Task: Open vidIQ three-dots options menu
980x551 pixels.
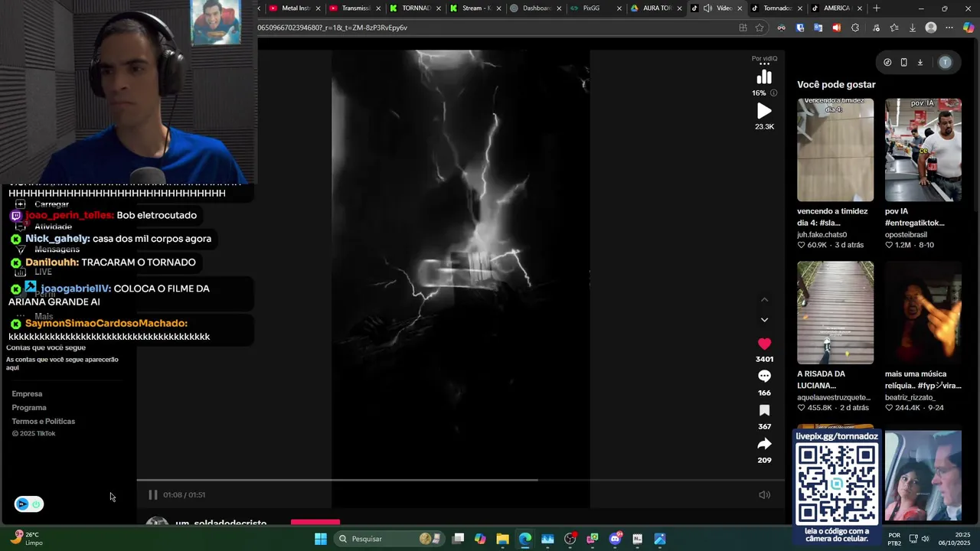Action: coord(764,64)
